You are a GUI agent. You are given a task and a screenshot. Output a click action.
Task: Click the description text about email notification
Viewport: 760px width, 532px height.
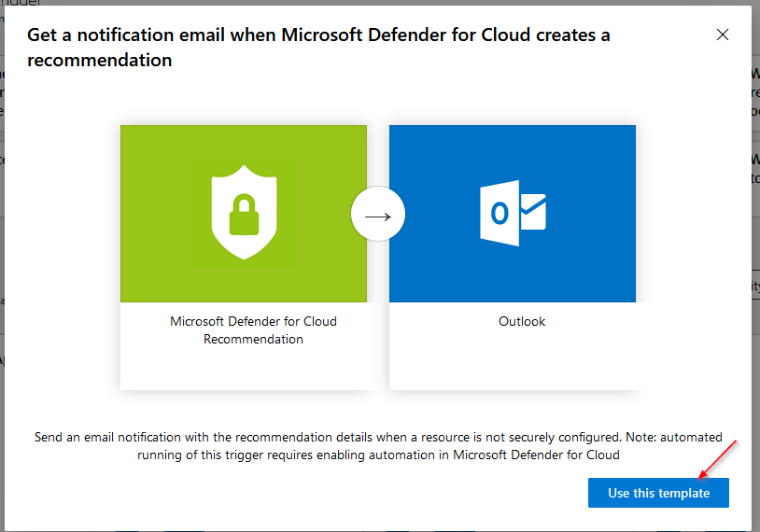pyautogui.click(x=378, y=446)
